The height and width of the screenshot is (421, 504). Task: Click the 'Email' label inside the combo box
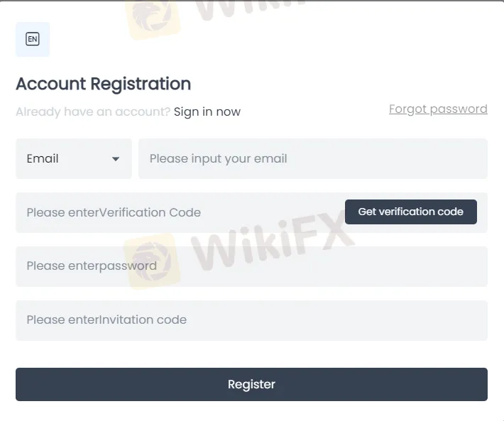(43, 158)
